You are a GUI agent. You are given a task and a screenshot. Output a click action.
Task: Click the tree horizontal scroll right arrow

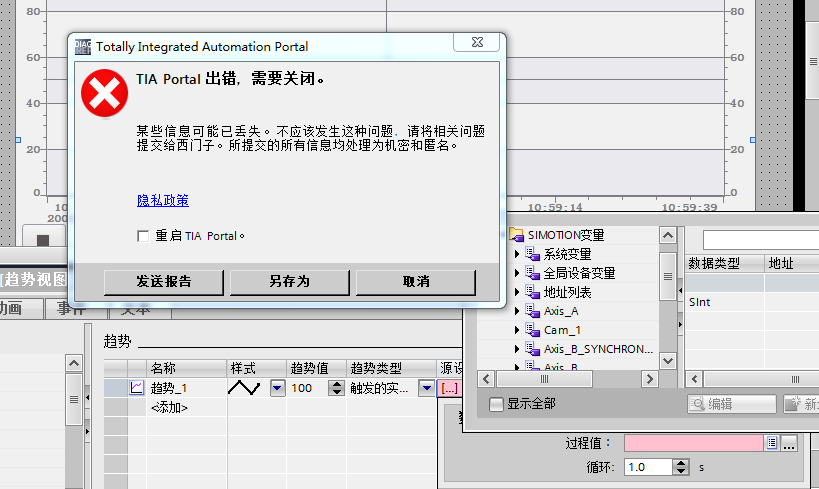click(649, 379)
